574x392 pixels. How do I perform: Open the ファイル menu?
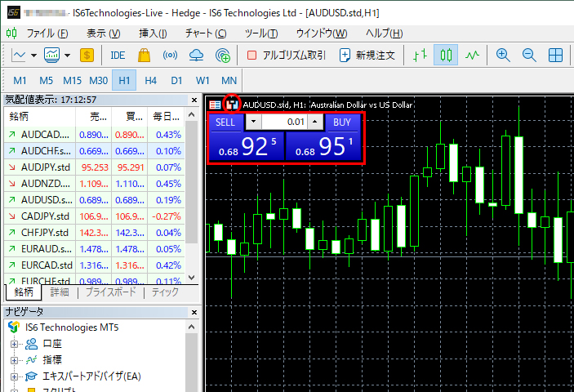tap(47, 33)
